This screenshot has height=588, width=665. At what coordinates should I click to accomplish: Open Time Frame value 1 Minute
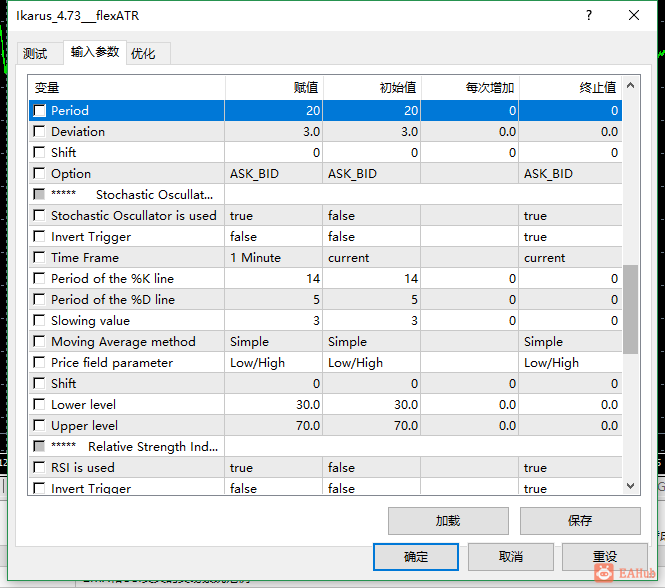pos(274,258)
